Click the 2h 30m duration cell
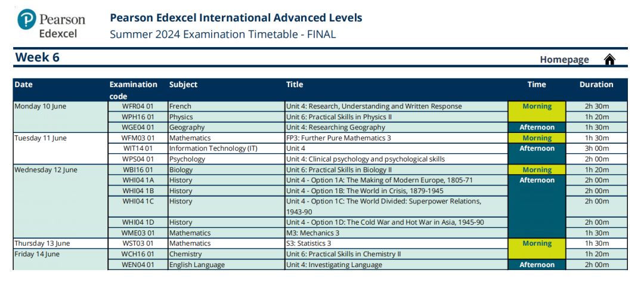This screenshot has width=644, height=282. 597,106
